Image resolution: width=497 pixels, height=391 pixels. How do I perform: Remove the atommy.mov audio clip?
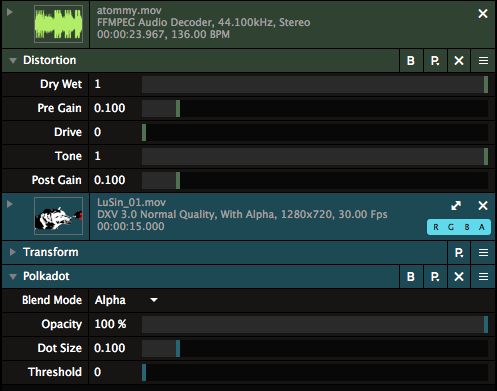point(483,14)
